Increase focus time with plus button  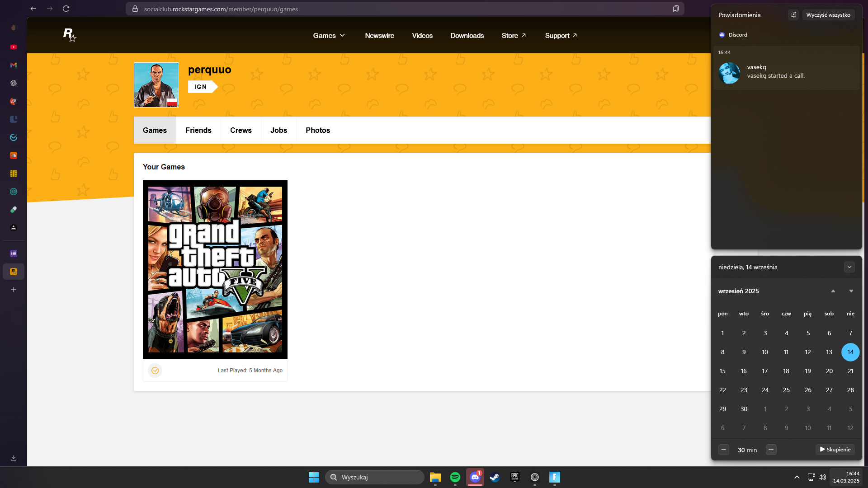pyautogui.click(x=771, y=450)
